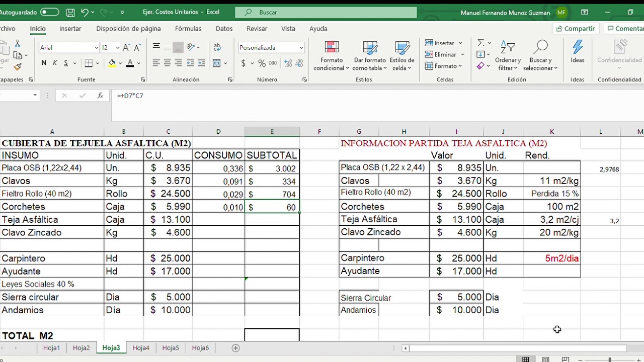Screen dimensions: 644x362
Task: Add a new sheet with the plus icon
Action: 235,348
